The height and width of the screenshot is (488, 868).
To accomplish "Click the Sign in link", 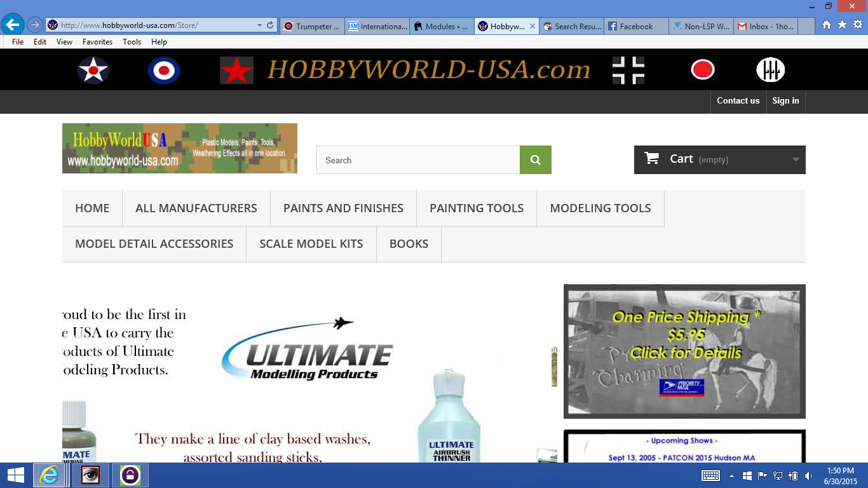I will [x=785, y=100].
